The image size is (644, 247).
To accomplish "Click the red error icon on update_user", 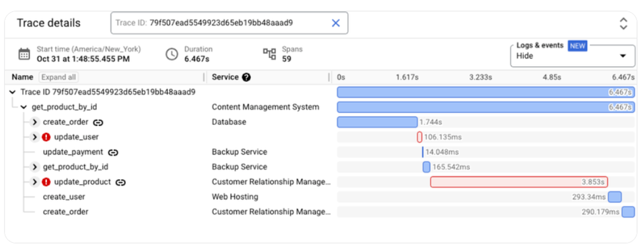I will 47,137.
